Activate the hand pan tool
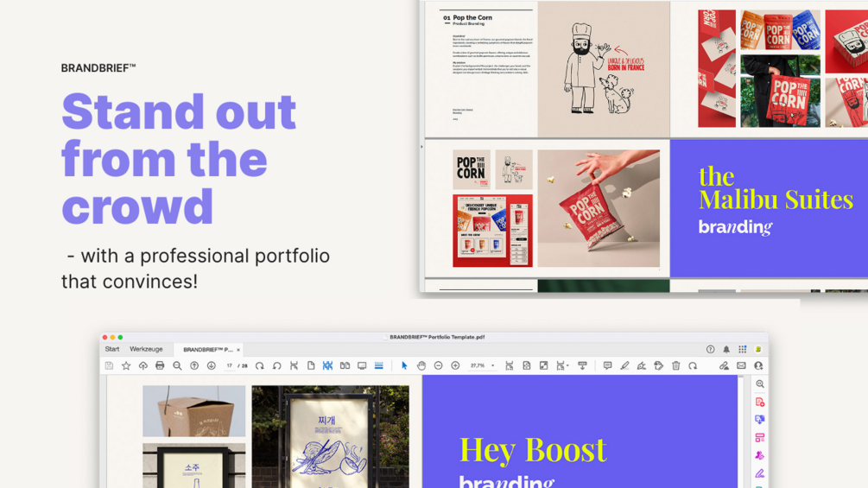Viewport: 868px width, 488px height. coord(421,365)
